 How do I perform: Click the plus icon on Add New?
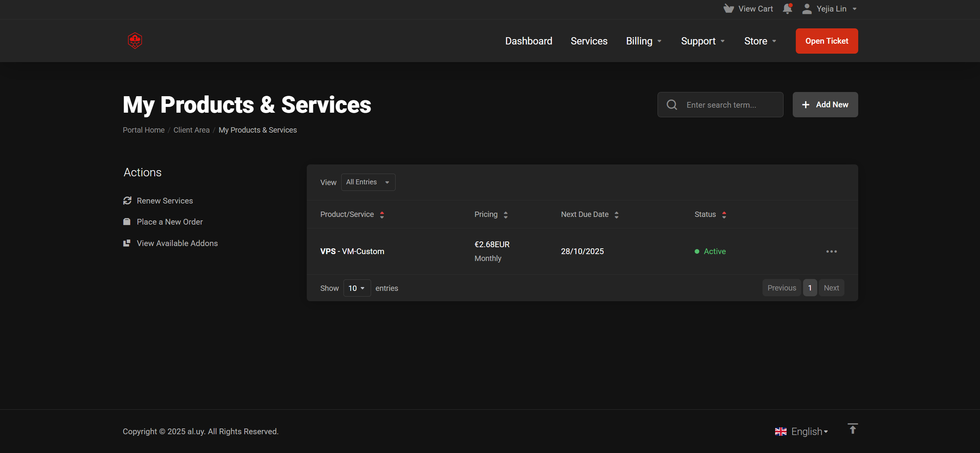[806, 105]
